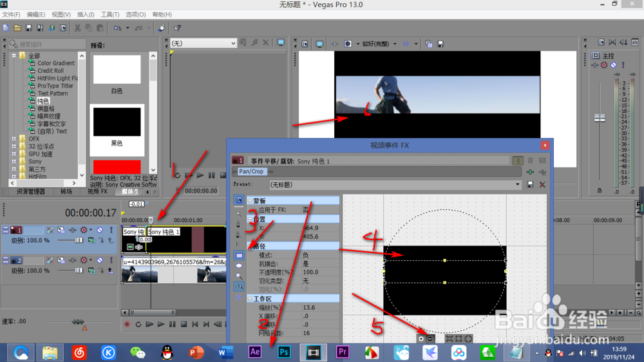Click the split-screen view icon in preview toolbar
644x362 pixels.
(x=348, y=44)
